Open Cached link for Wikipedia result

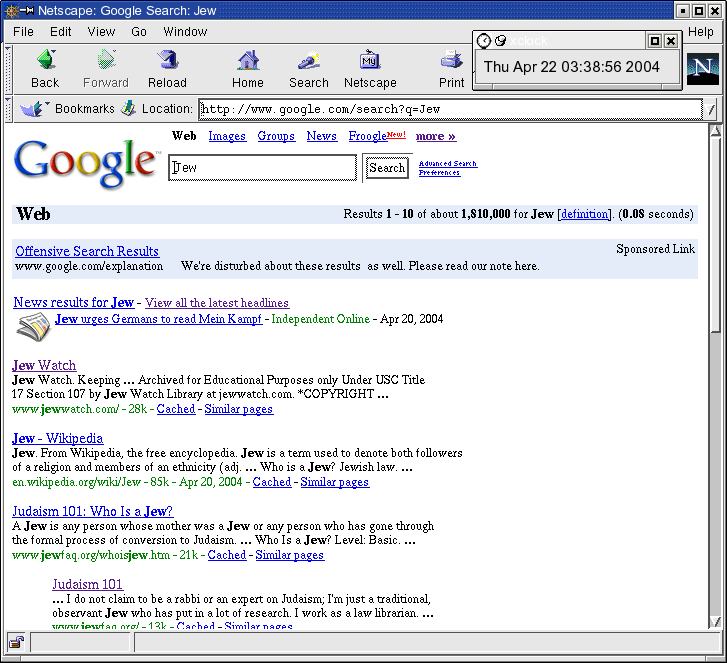(272, 482)
